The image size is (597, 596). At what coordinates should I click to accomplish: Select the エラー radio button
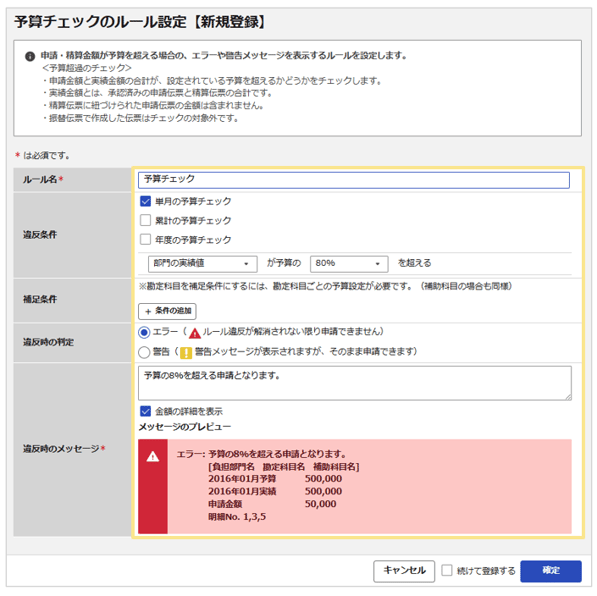[144, 332]
